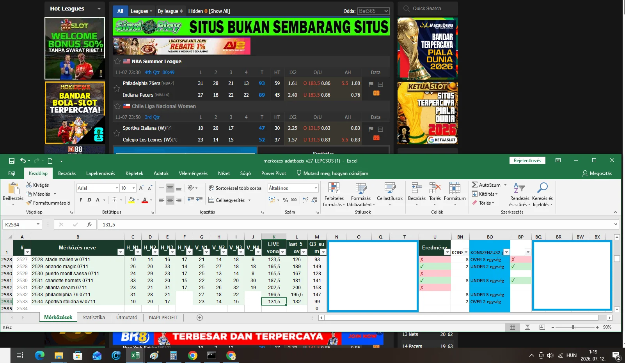Save the workbook with the floppy icon

coord(11,161)
